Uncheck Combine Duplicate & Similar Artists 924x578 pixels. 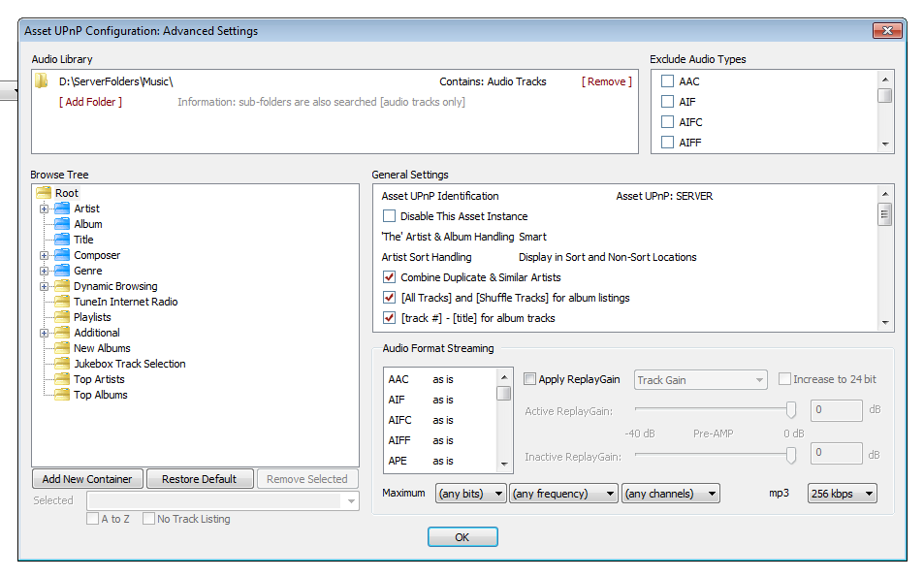pyautogui.click(x=390, y=277)
